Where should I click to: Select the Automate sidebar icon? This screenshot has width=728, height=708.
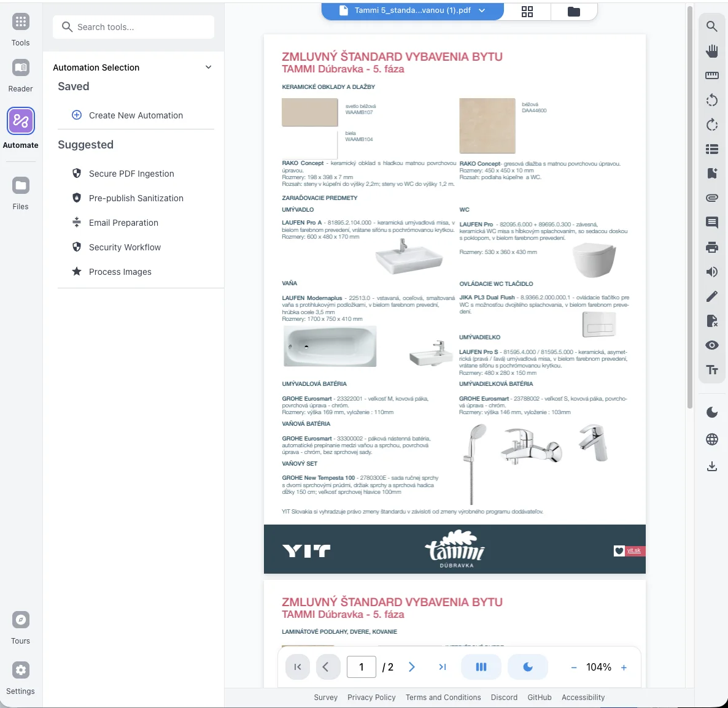click(x=20, y=121)
